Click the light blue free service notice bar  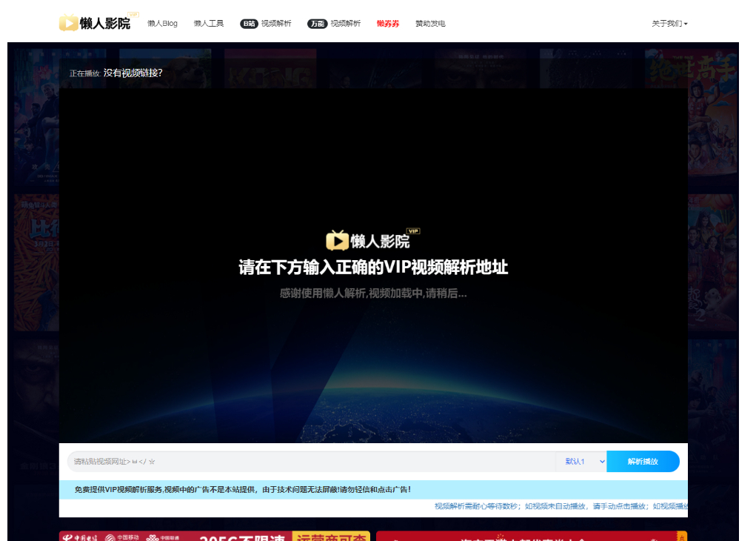(373, 490)
